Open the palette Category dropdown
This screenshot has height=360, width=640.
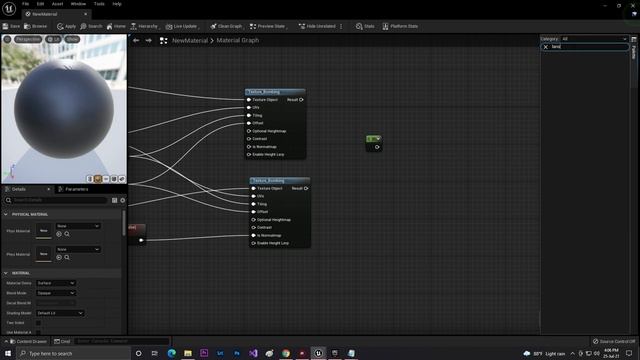point(594,39)
